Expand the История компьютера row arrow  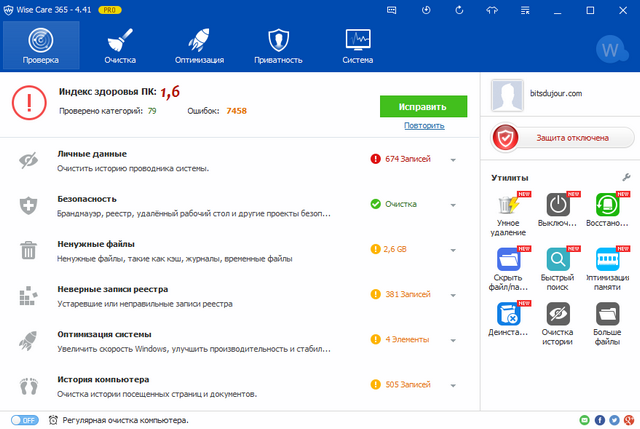point(453,385)
